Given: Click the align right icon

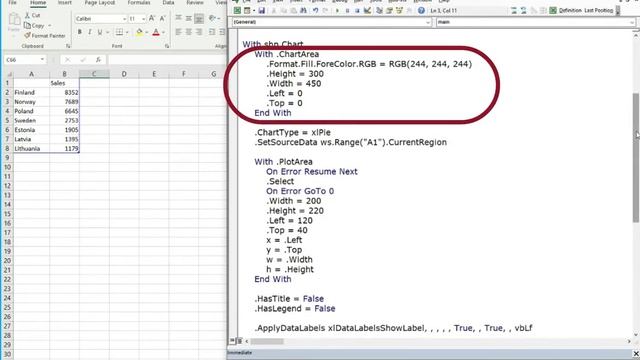Looking at the screenshot, I should pyautogui.click(x=199, y=32).
